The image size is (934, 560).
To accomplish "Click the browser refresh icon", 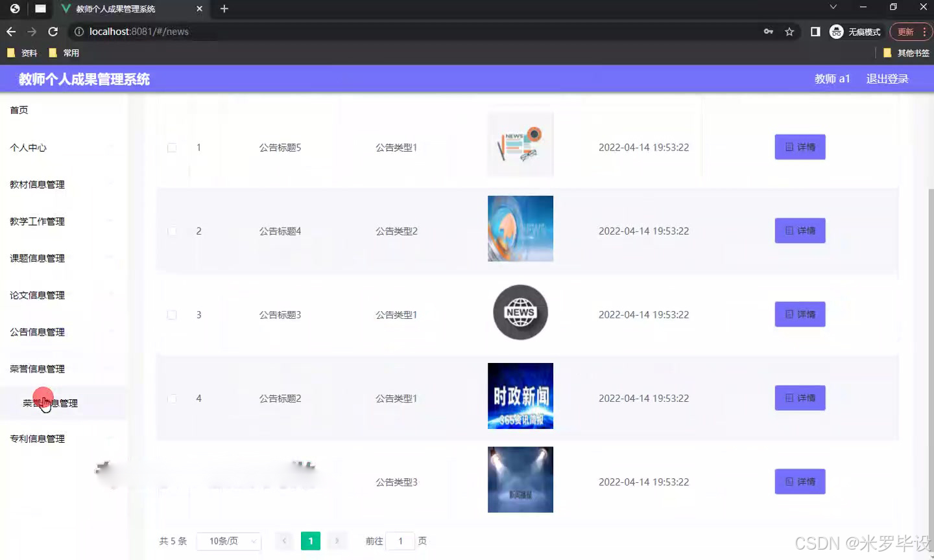I will point(53,31).
